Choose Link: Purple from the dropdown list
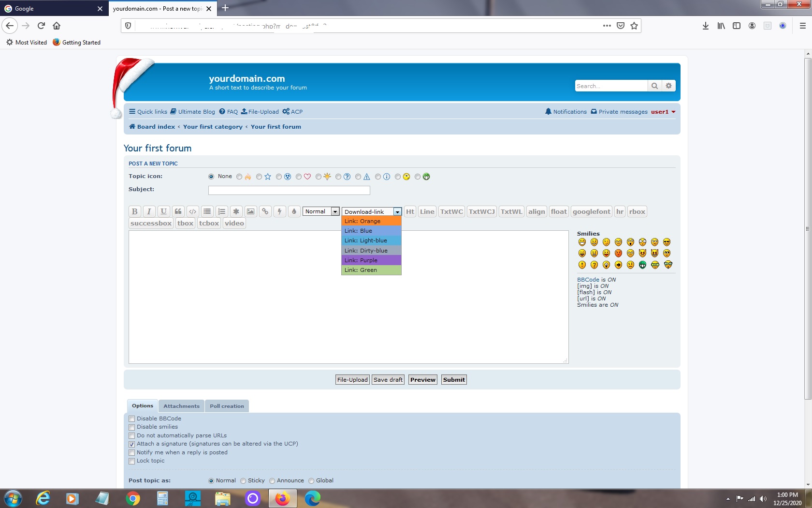812x508 pixels. coord(371,260)
